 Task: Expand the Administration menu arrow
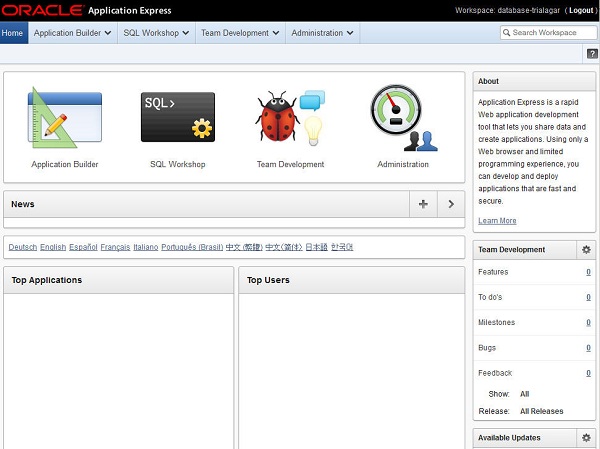pyautogui.click(x=350, y=33)
